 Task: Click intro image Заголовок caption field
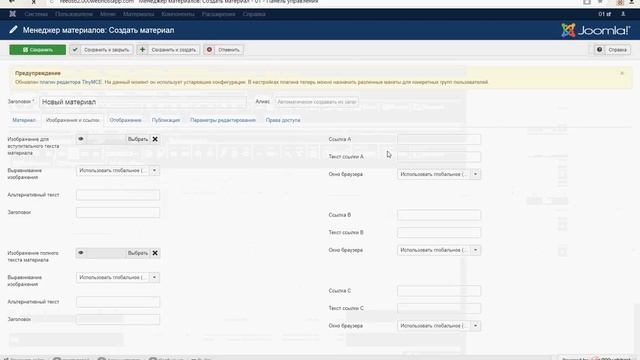click(x=118, y=213)
